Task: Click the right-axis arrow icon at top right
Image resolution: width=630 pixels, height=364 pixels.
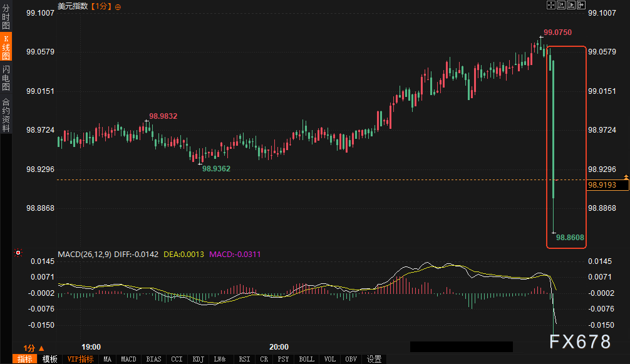Action: click(572, 5)
